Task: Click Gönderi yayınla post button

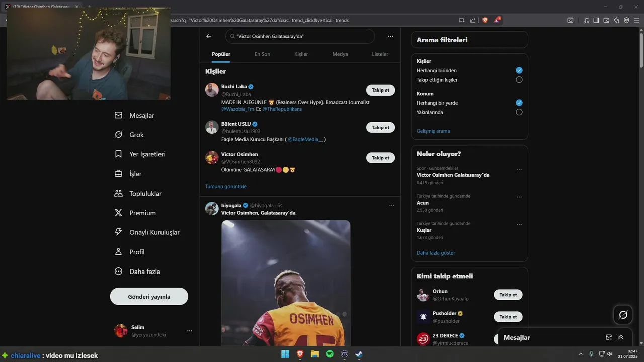Action: pyautogui.click(x=149, y=297)
